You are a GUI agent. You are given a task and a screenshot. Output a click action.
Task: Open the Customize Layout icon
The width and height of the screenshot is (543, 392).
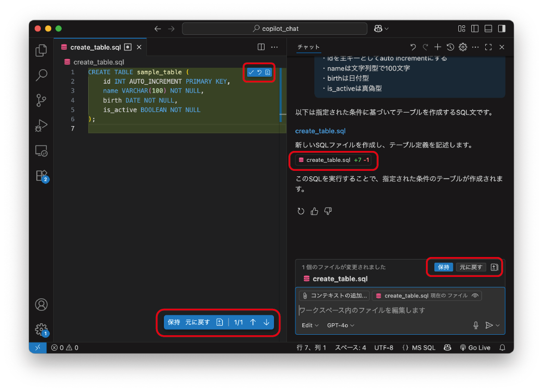tap(462, 29)
